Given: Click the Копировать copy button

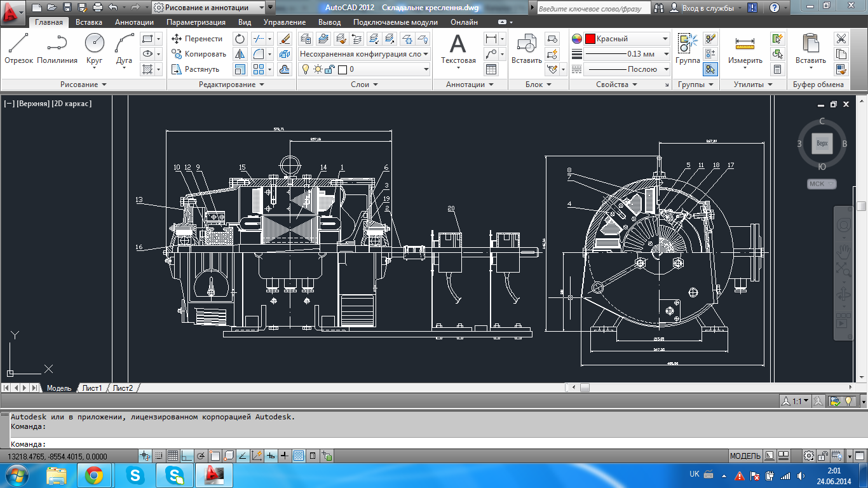Looking at the screenshot, I should pyautogui.click(x=199, y=54).
